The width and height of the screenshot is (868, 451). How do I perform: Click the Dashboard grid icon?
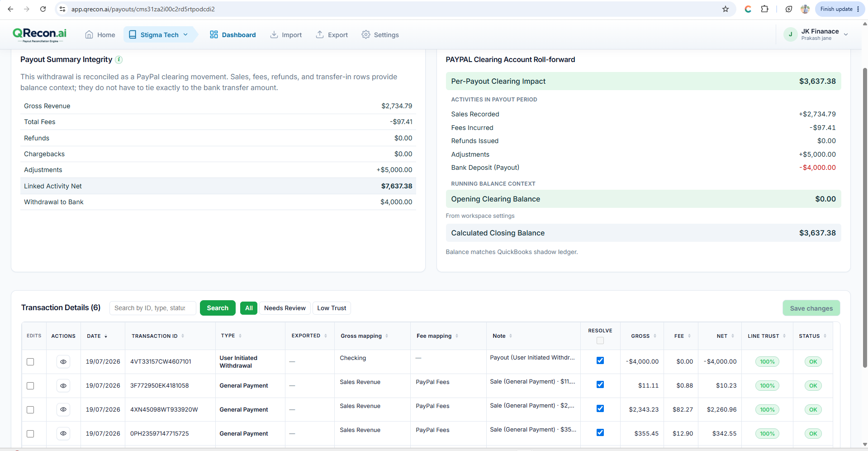pyautogui.click(x=214, y=34)
